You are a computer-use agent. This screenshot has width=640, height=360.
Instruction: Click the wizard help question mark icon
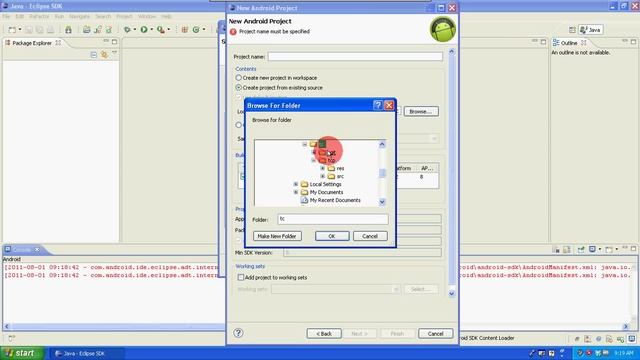click(x=238, y=333)
